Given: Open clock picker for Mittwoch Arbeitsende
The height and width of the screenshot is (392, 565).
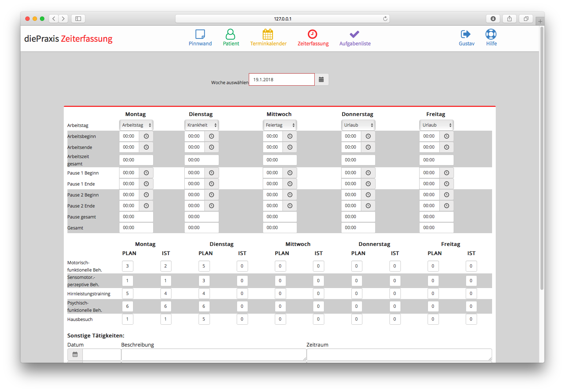Looking at the screenshot, I should [x=290, y=147].
